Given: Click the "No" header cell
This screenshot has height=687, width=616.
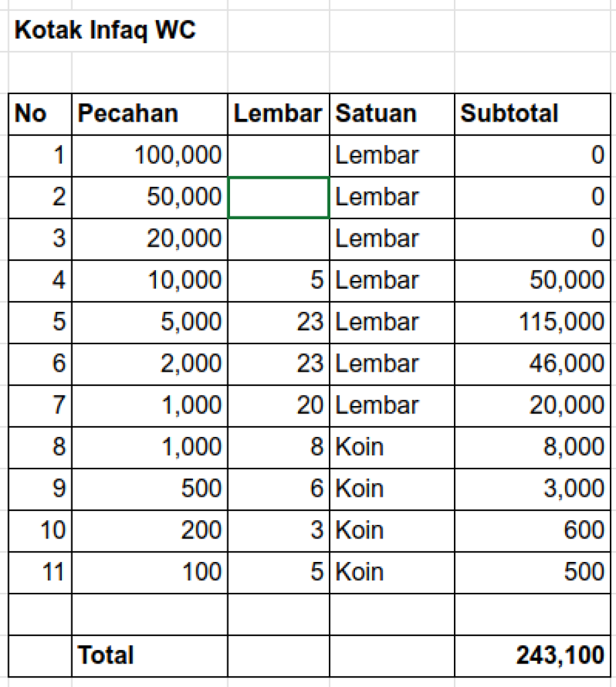Looking at the screenshot, I should (40, 114).
